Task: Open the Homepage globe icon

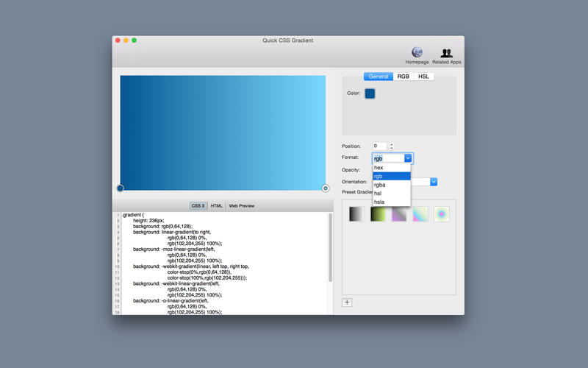Action: point(417,53)
